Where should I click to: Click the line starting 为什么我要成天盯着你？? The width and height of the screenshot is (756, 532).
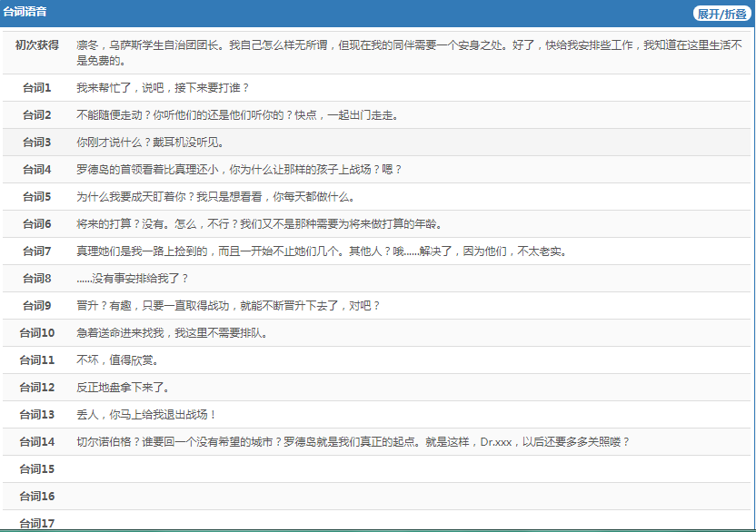click(x=215, y=197)
